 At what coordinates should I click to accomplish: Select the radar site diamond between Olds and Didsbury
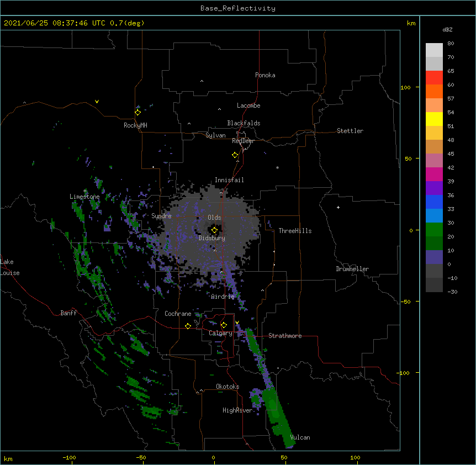(214, 230)
